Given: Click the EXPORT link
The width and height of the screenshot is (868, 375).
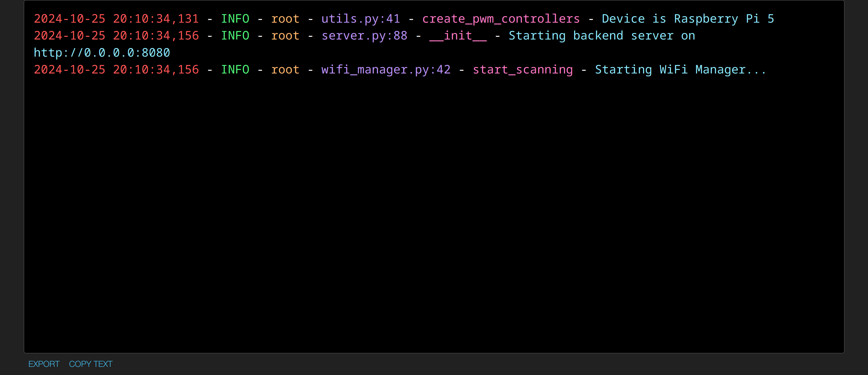Looking at the screenshot, I should pyautogui.click(x=44, y=364).
